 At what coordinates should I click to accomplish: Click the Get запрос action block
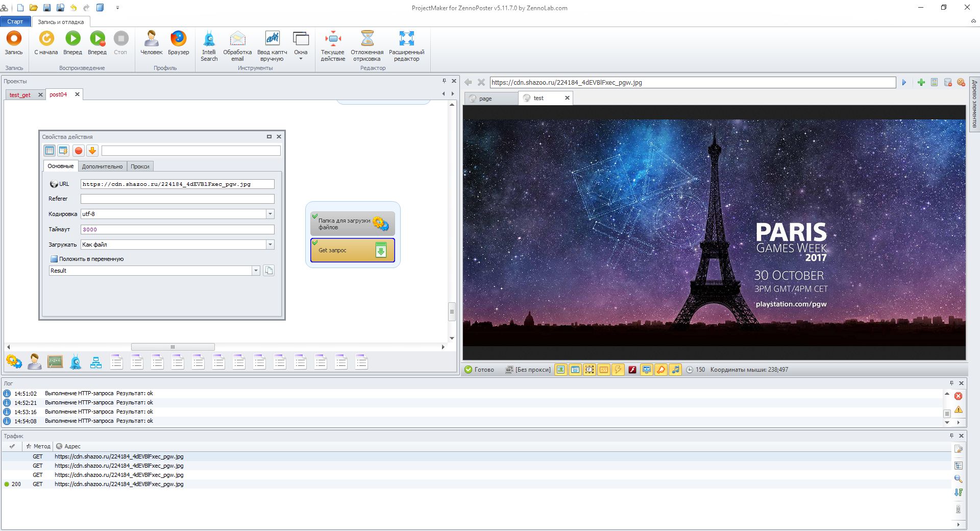click(352, 250)
